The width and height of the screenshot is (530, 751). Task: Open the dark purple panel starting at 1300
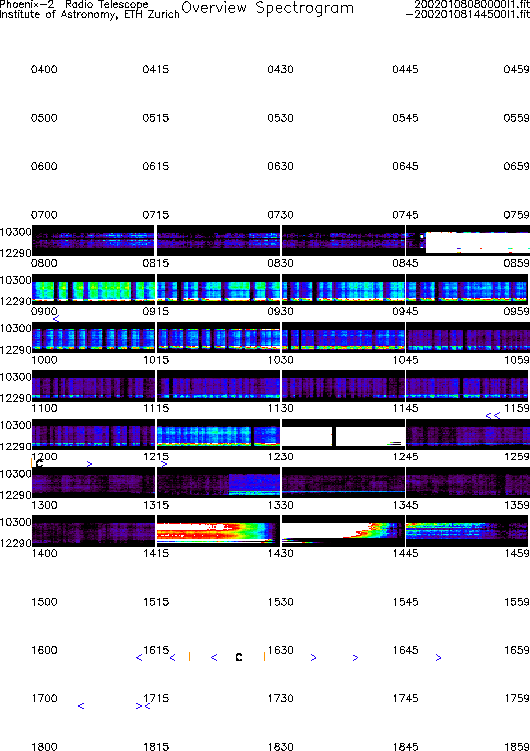click(x=93, y=531)
